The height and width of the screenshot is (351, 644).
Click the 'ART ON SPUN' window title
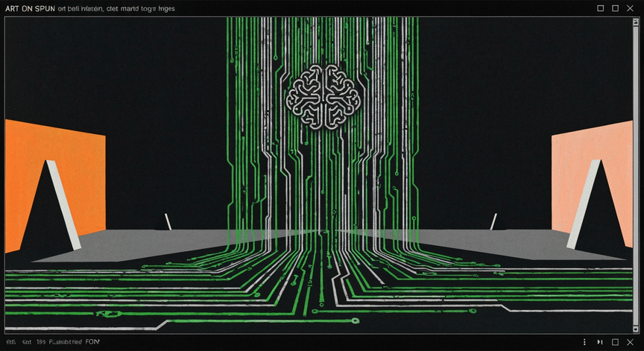(x=30, y=9)
